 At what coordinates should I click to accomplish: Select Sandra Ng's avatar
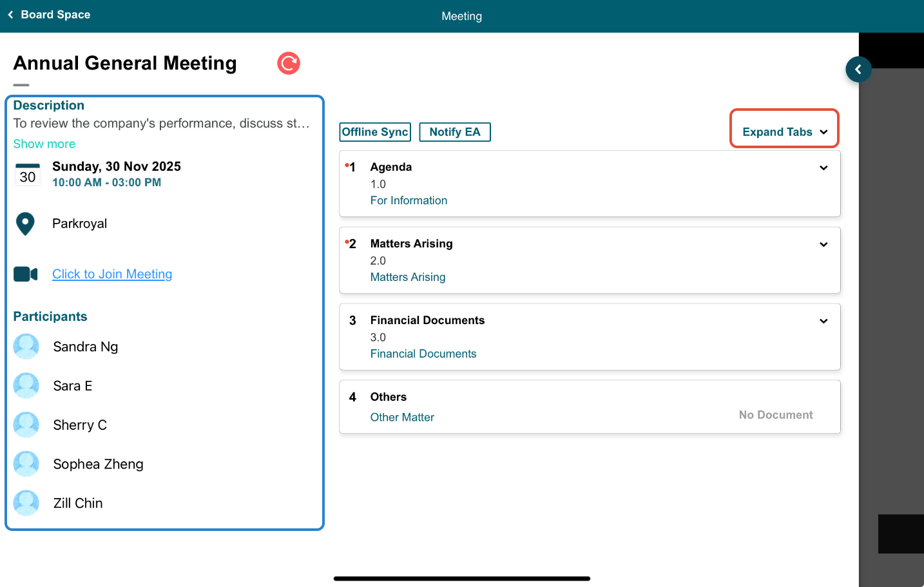(26, 347)
